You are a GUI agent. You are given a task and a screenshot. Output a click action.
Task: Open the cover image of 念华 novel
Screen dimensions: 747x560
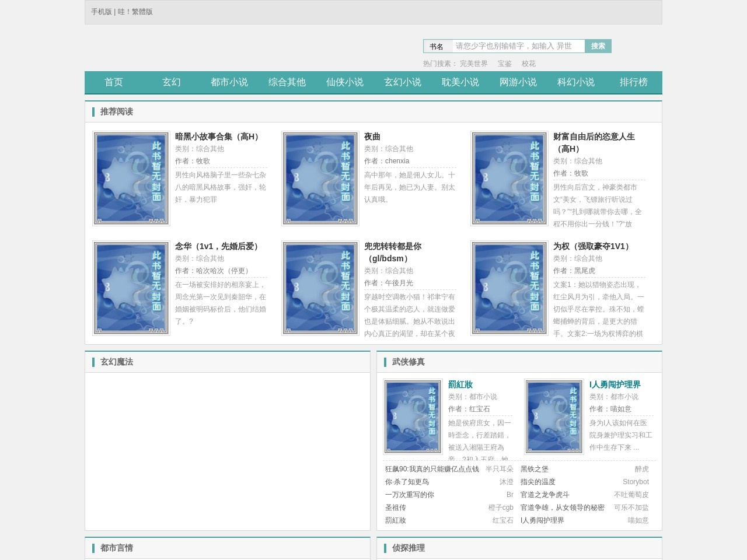[x=131, y=288]
